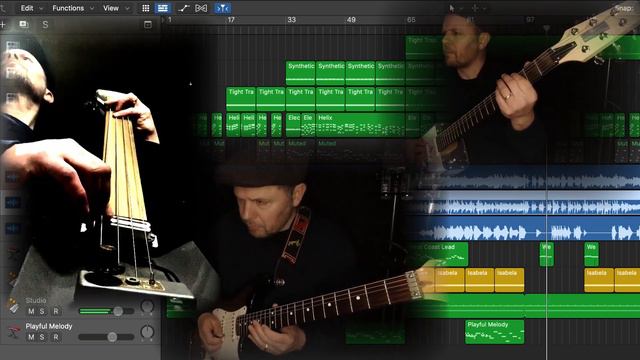Click bar 1 on the ruler
This screenshot has height=360, width=640.
click(x=169, y=20)
